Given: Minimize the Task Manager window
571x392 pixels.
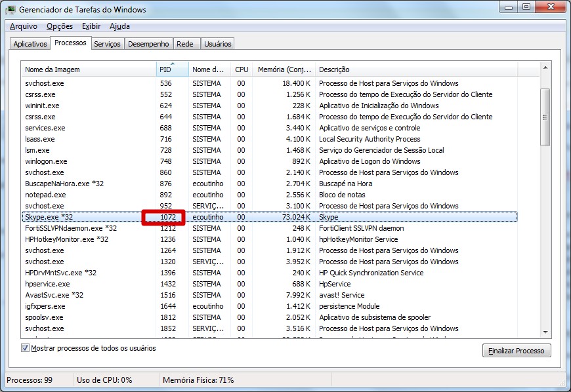Looking at the screenshot, I should [509, 7].
